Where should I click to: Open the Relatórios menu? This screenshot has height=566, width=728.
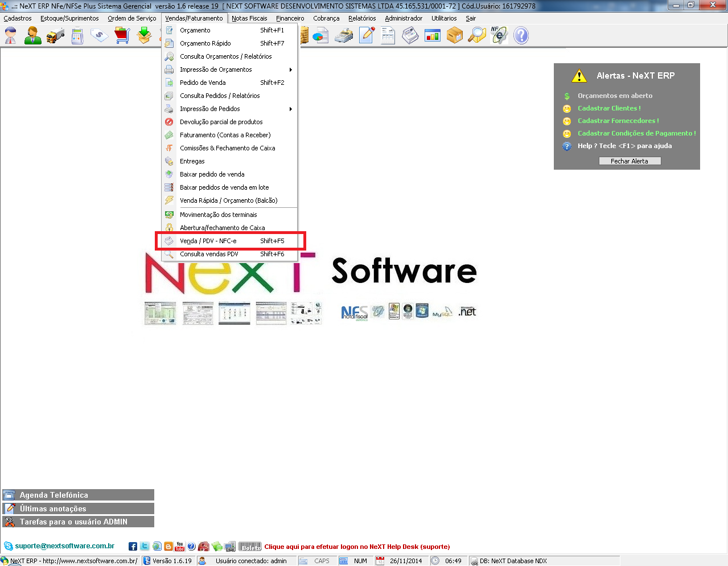click(x=362, y=18)
